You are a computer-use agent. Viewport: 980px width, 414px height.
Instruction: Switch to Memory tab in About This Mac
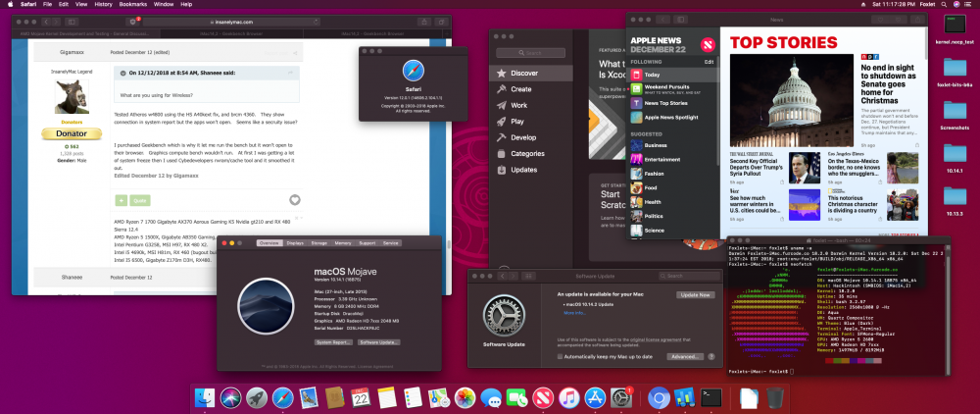pyautogui.click(x=342, y=242)
